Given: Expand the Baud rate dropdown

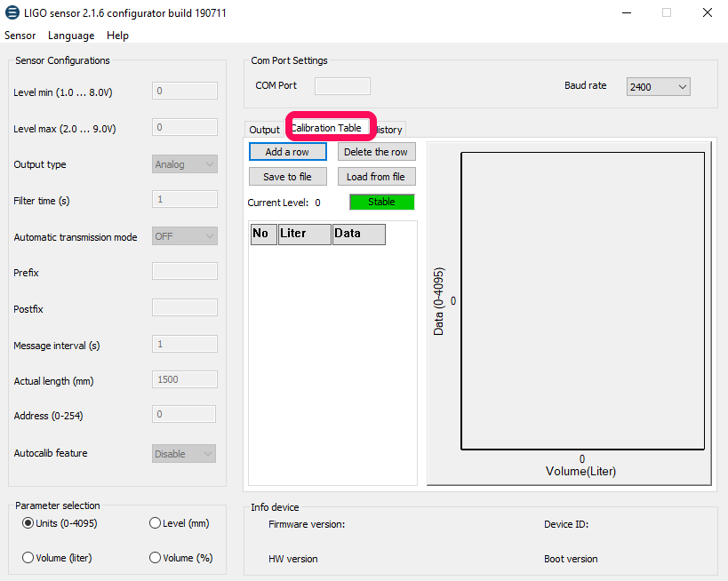Looking at the screenshot, I should tap(659, 86).
